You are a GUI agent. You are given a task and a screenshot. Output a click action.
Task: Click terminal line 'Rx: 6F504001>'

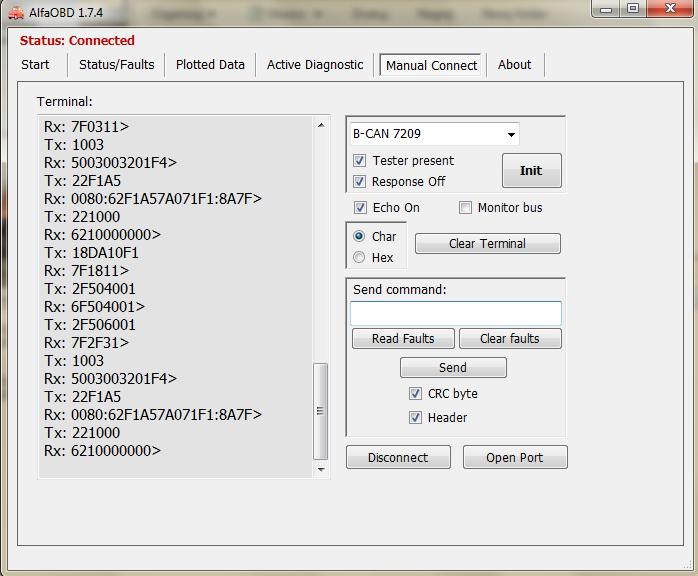click(94, 307)
